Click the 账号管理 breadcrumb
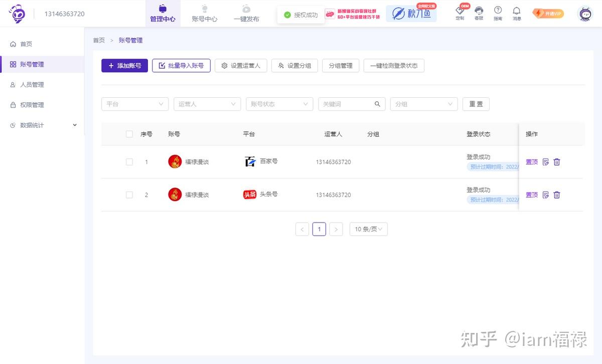Screen dimensions: 602x364 (x=131, y=40)
